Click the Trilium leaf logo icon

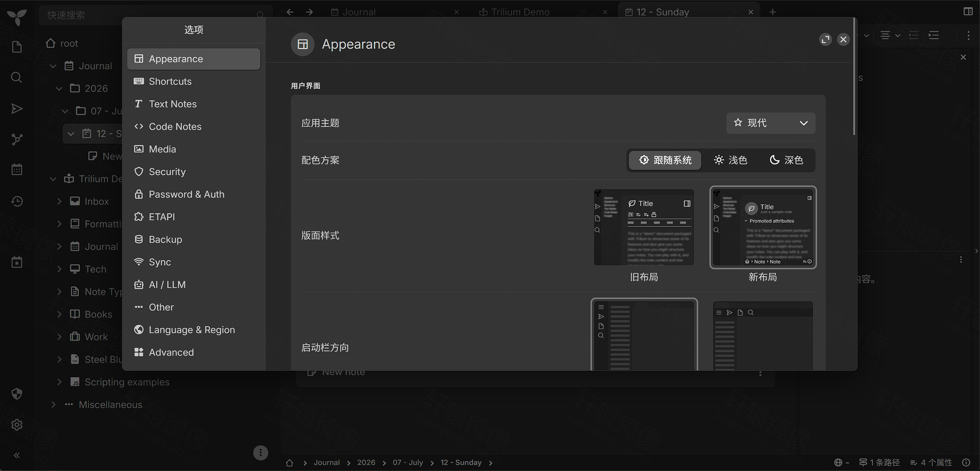[x=17, y=17]
